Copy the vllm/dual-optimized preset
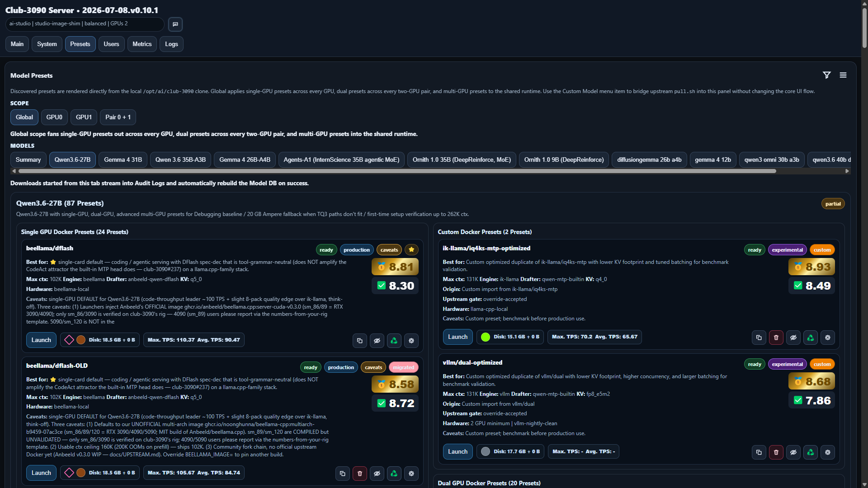The height and width of the screenshot is (488, 868). [x=759, y=452]
